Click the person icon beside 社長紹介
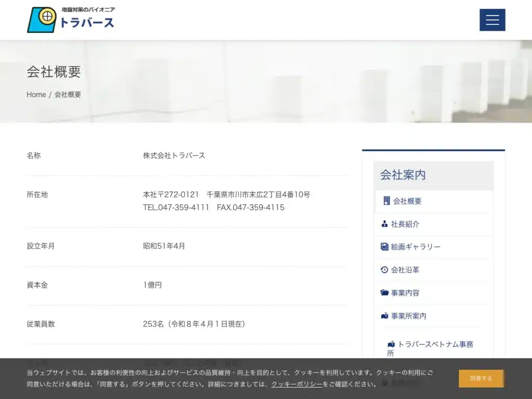The width and height of the screenshot is (532, 399). point(384,224)
